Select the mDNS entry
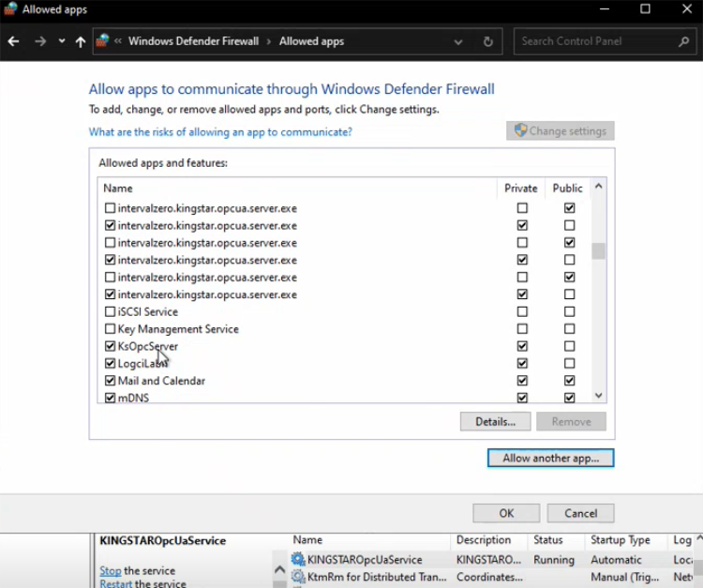This screenshot has height=588, width=703. pos(133,398)
